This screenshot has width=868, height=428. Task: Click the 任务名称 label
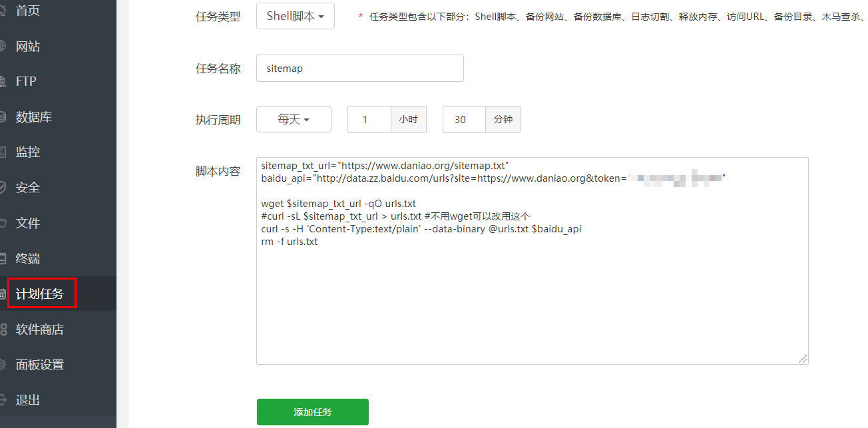click(x=218, y=69)
